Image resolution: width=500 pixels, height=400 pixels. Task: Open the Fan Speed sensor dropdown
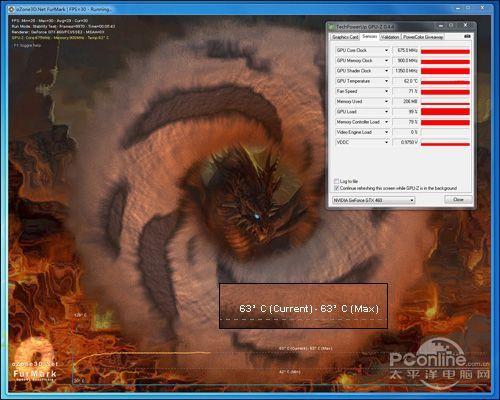(386, 91)
